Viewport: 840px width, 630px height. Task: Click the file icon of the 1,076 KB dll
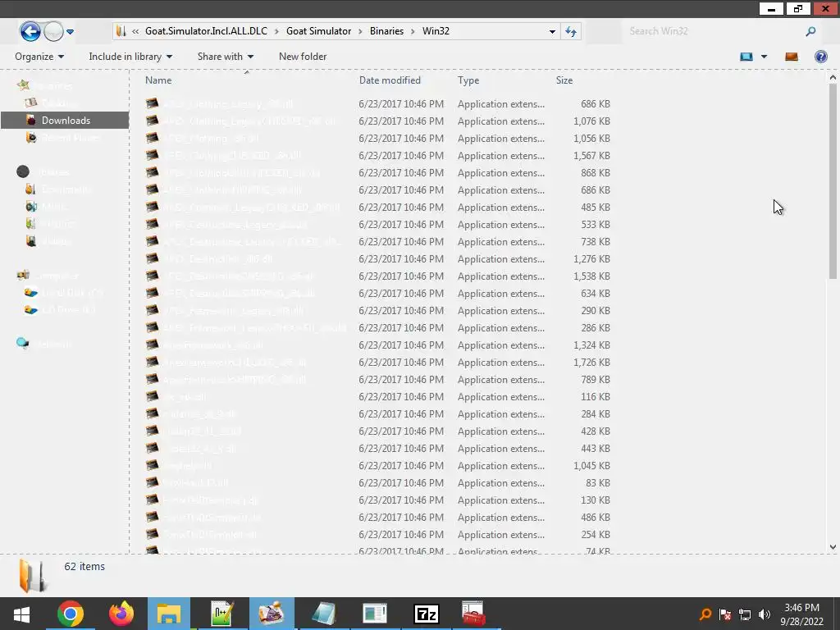(152, 121)
